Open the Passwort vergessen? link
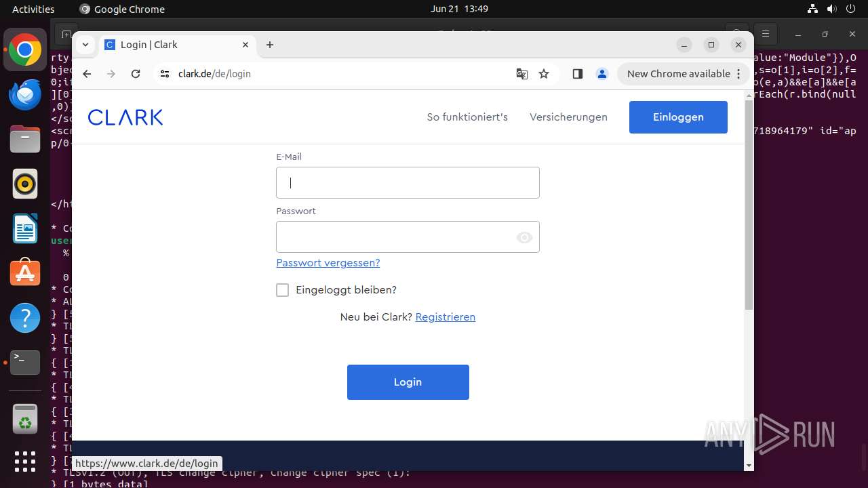Image resolution: width=868 pixels, height=488 pixels. click(328, 263)
